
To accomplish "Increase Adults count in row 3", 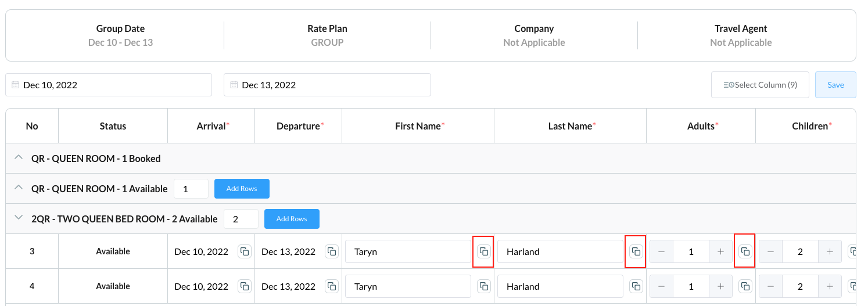I will point(720,251).
